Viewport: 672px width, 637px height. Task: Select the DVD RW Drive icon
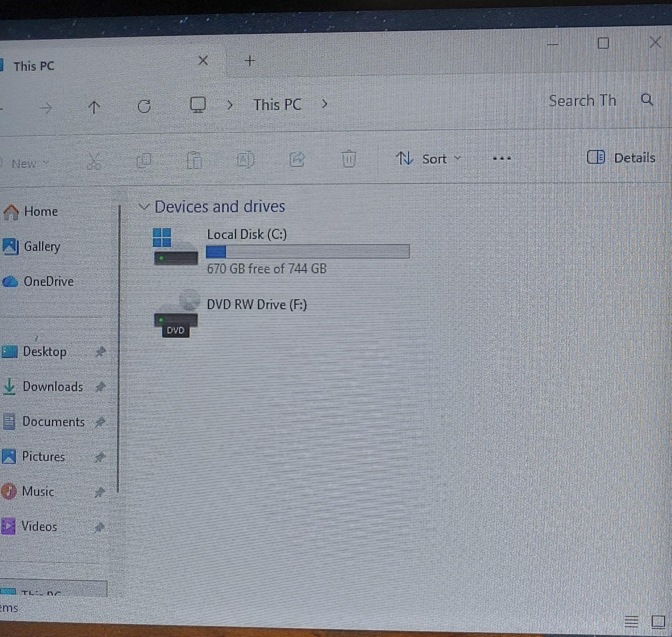coord(176,314)
